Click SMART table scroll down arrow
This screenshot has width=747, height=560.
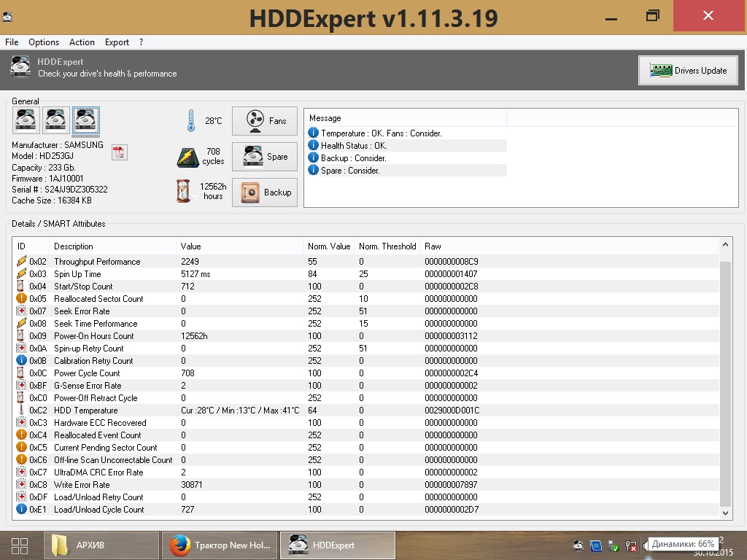point(725,513)
